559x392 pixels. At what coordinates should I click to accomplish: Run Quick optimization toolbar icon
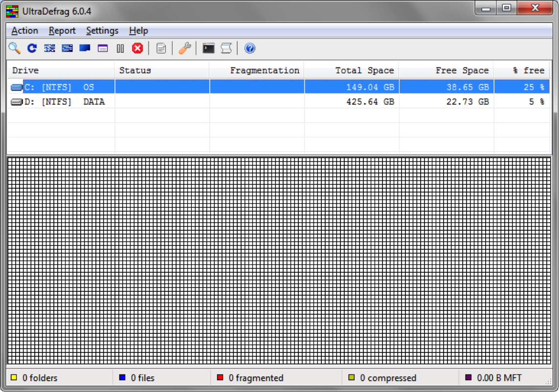point(67,48)
